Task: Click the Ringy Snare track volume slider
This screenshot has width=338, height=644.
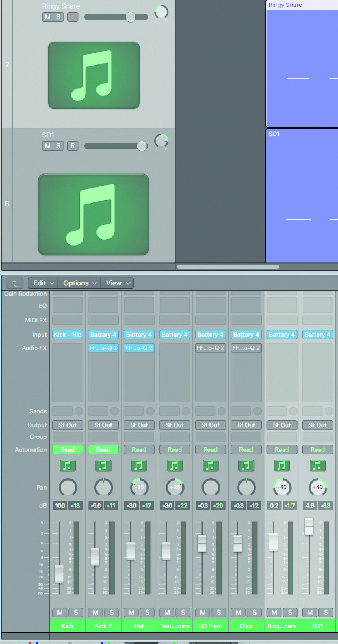Action: pyautogui.click(x=116, y=17)
